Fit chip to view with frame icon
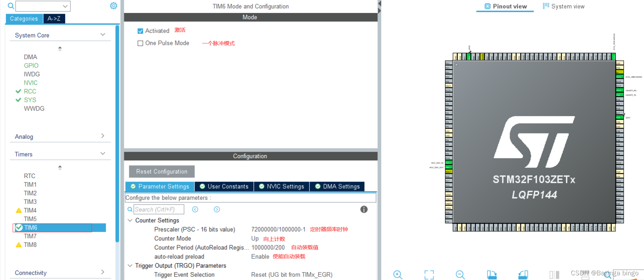644x280 pixels. point(429,275)
